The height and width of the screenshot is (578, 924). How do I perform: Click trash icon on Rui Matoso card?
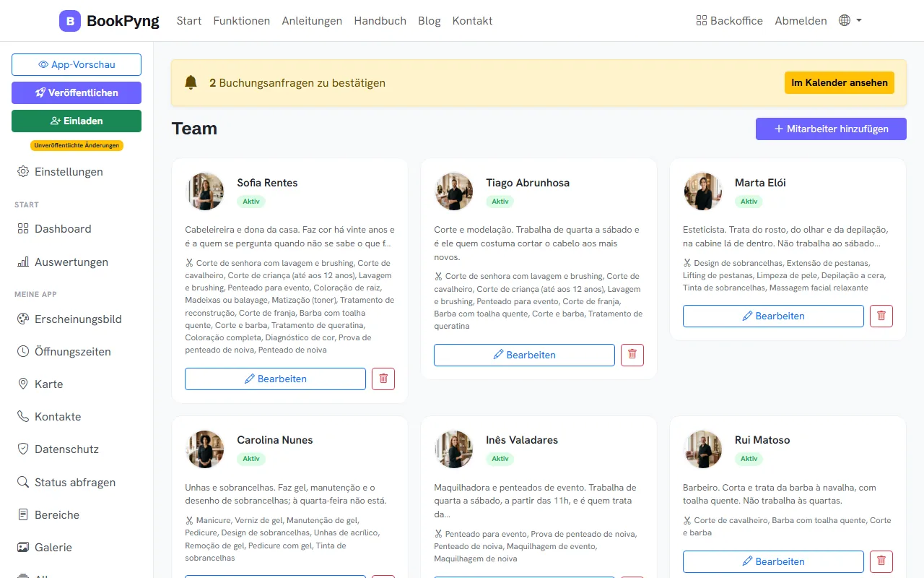(881, 561)
